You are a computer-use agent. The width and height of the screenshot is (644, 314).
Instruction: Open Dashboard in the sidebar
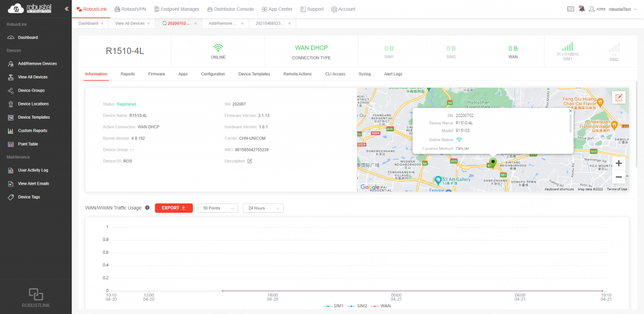pos(28,37)
